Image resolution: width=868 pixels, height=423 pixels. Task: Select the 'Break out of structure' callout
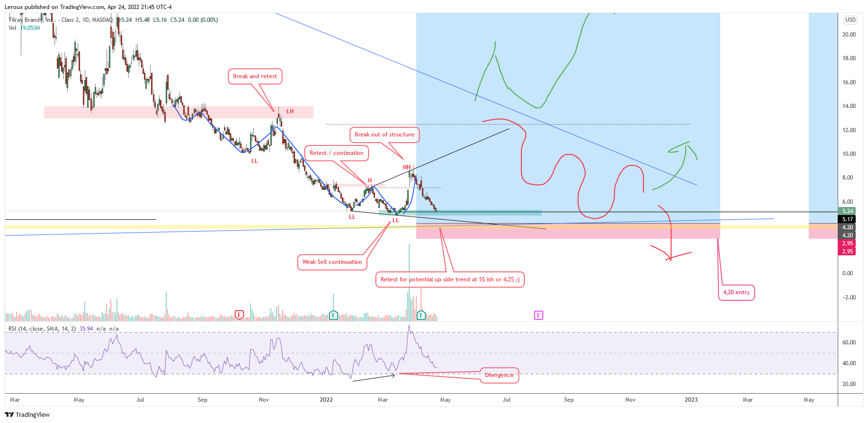[385, 135]
